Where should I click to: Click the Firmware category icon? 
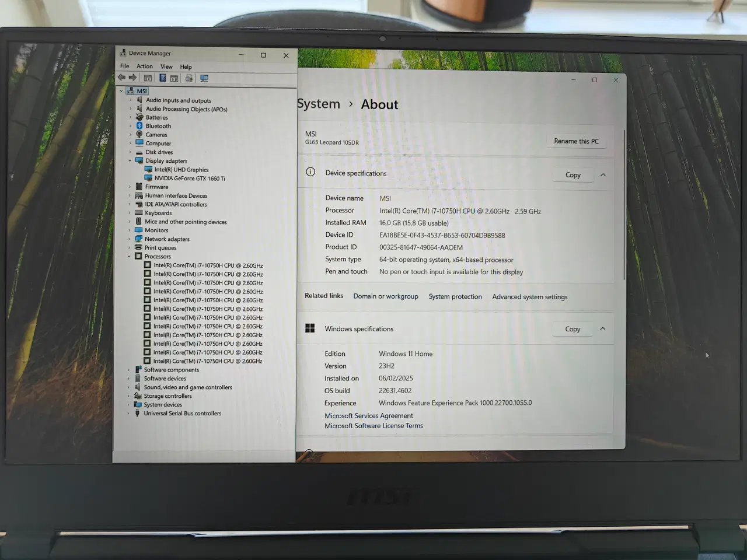[139, 187]
